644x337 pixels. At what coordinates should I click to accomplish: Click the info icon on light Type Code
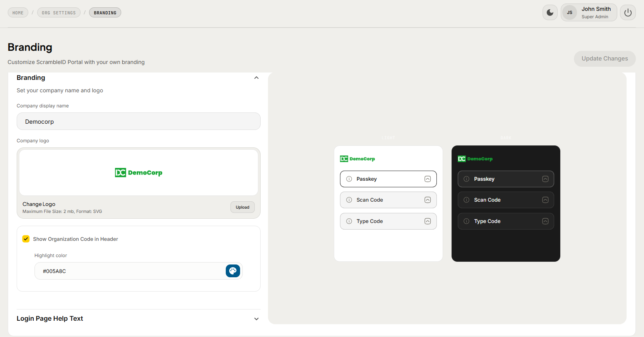pos(349,221)
